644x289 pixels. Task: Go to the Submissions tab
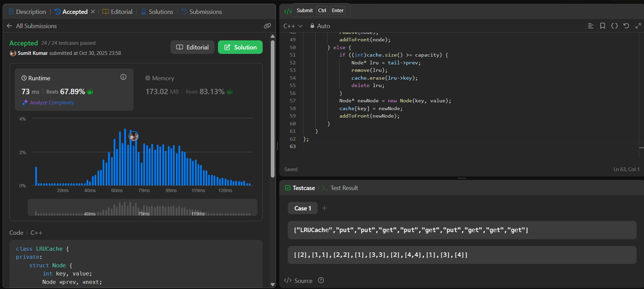(x=201, y=11)
